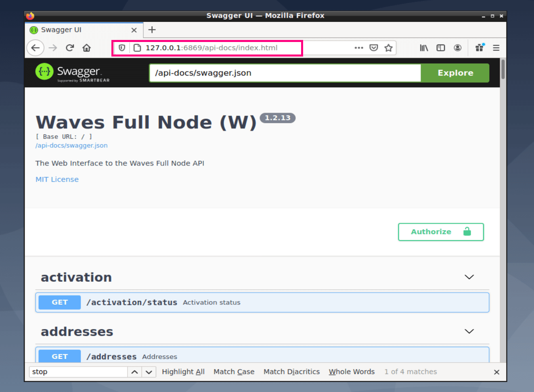Click the lock icon on Authorize button
Viewport: 534px width, 392px height.
click(x=467, y=231)
